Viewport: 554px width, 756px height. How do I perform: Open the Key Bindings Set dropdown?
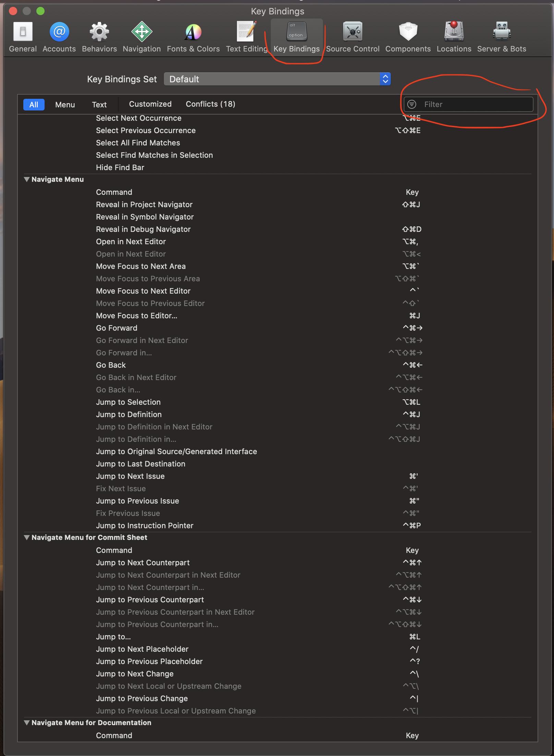tap(277, 79)
